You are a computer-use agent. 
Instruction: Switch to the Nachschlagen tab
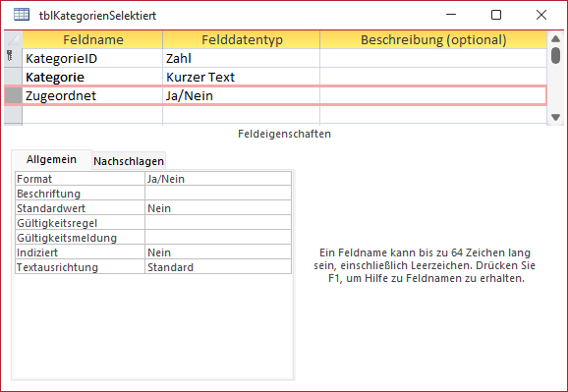pyautogui.click(x=129, y=161)
